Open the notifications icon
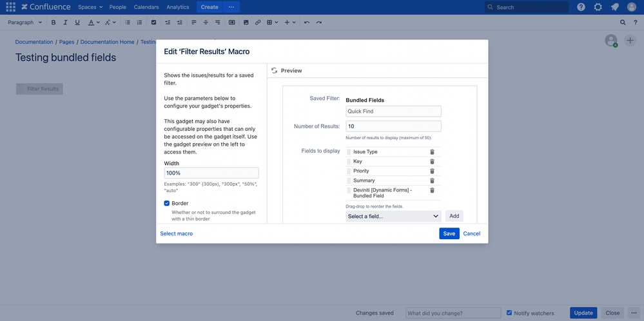The height and width of the screenshot is (321, 644). pyautogui.click(x=615, y=7)
